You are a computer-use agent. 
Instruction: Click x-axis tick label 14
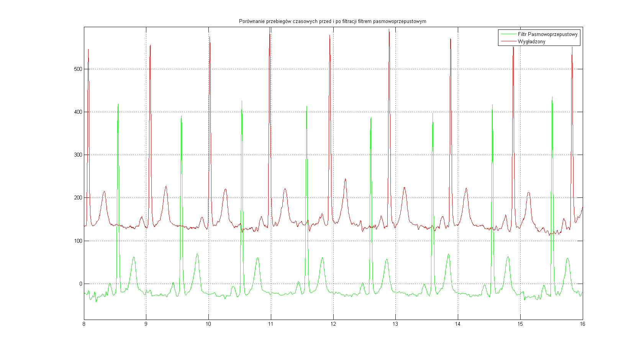tap(457, 324)
